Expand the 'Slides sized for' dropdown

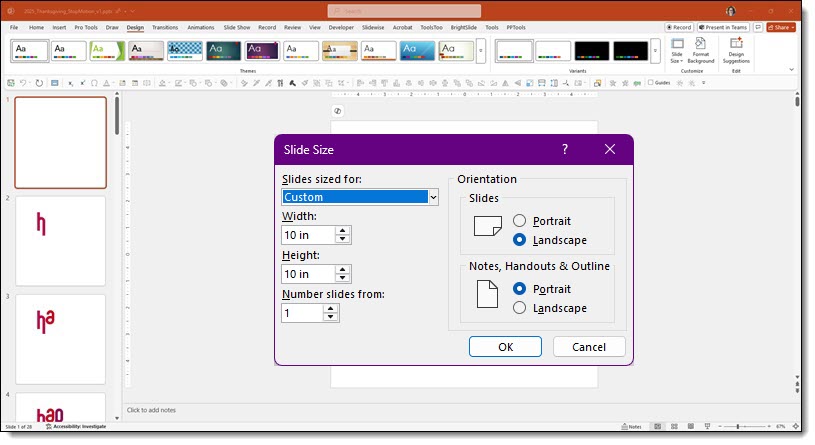[x=433, y=197]
